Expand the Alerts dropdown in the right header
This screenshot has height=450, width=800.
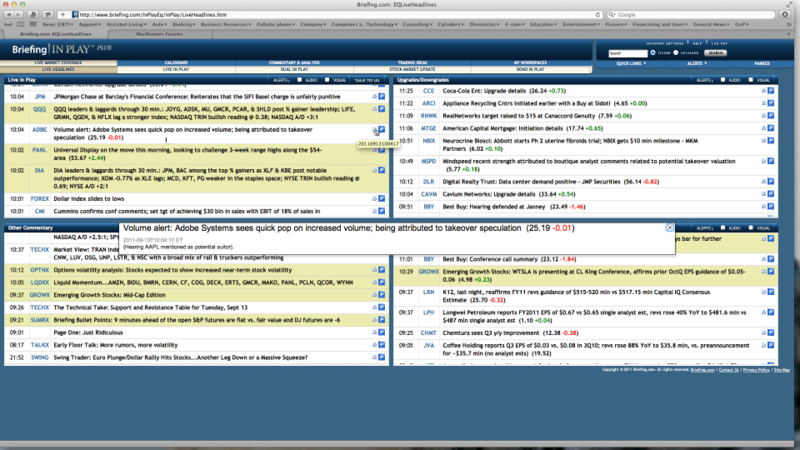pos(697,63)
